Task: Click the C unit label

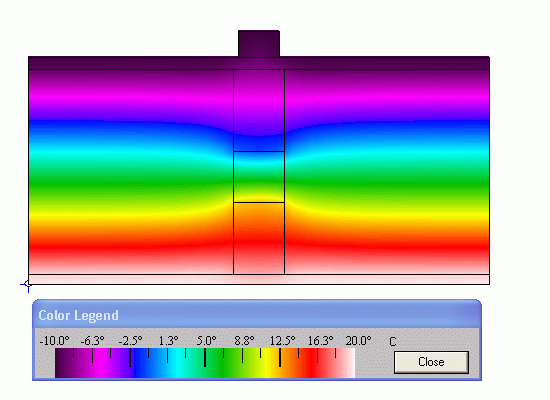Action: [x=393, y=342]
